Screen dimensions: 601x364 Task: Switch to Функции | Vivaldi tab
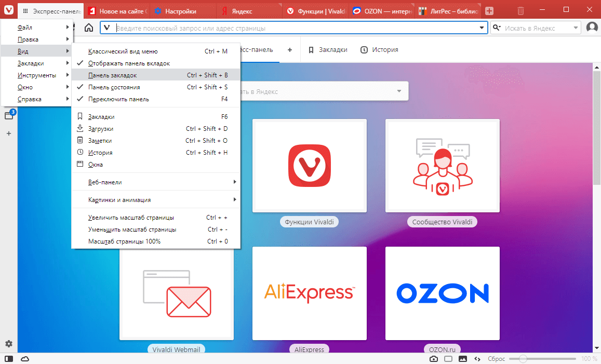(316, 11)
